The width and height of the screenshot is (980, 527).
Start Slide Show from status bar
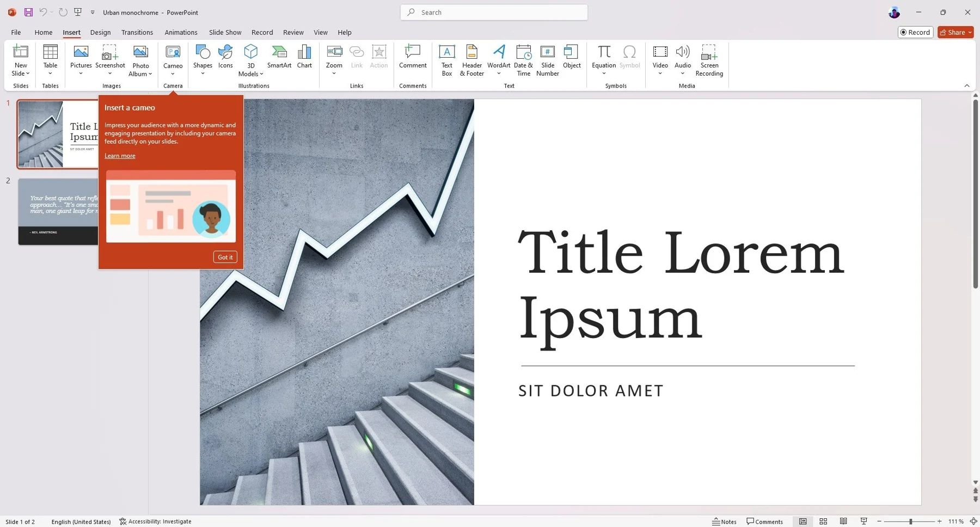pyautogui.click(x=863, y=522)
